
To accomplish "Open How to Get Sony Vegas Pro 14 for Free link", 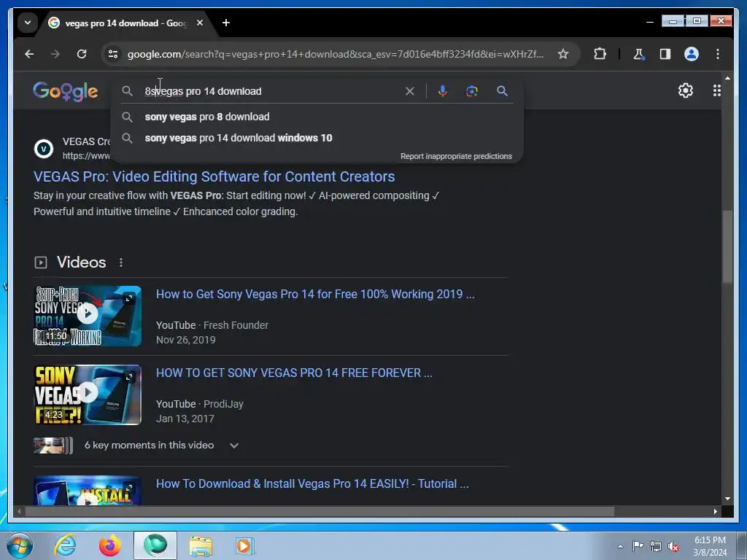I will tap(315, 294).
